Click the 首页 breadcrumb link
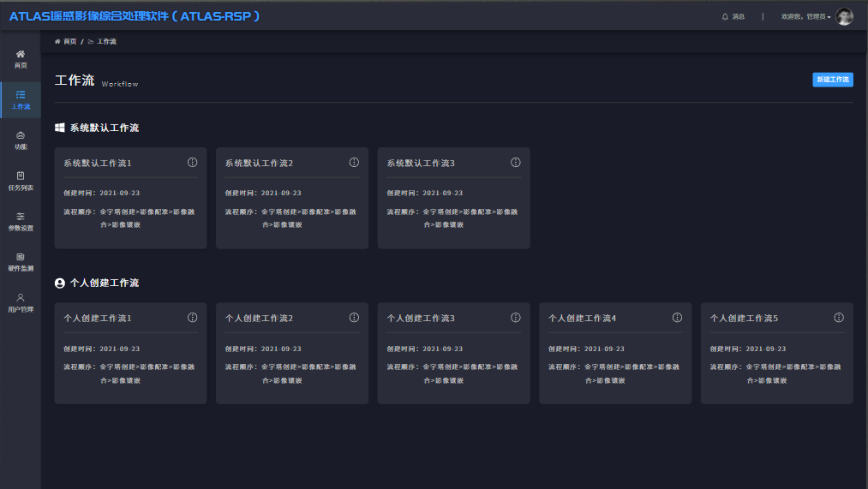The height and width of the screenshot is (489, 868). tap(69, 41)
